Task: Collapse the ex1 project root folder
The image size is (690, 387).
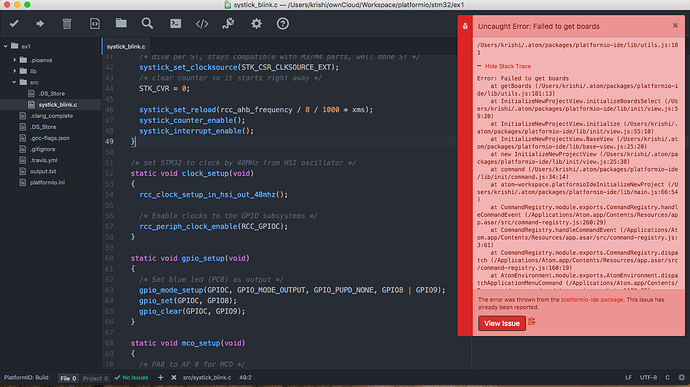Action: pyautogui.click(x=6, y=46)
